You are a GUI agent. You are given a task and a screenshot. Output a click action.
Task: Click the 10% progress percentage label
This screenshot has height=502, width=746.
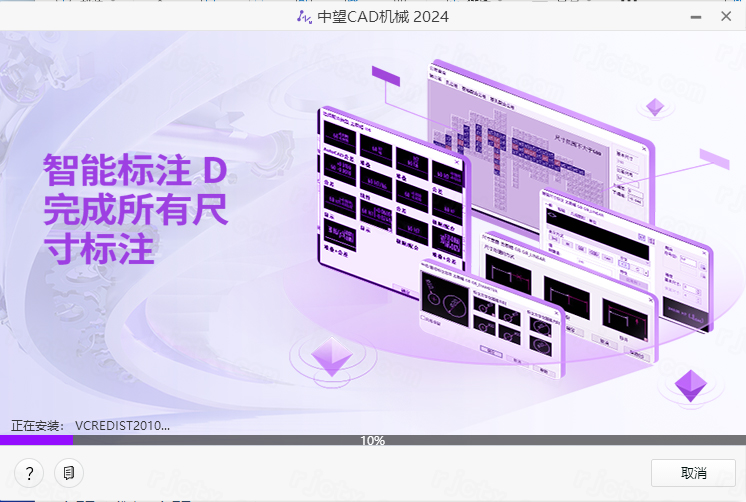(x=372, y=440)
